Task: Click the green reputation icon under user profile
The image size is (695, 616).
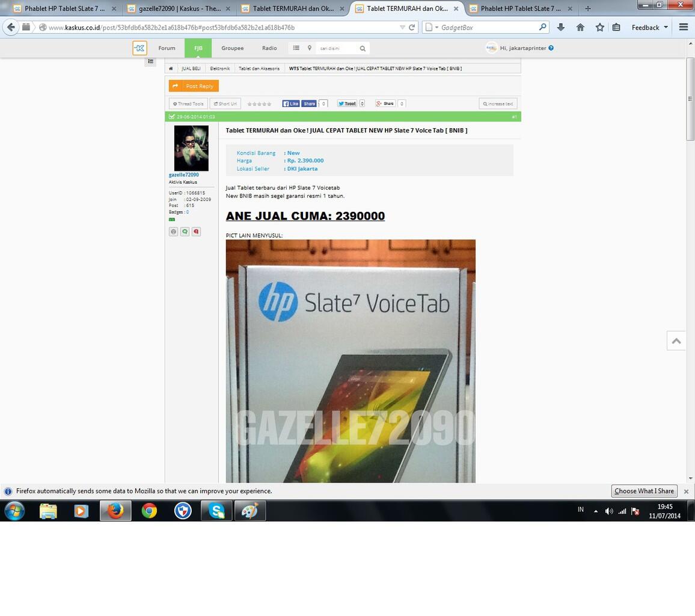Action: 185,232
